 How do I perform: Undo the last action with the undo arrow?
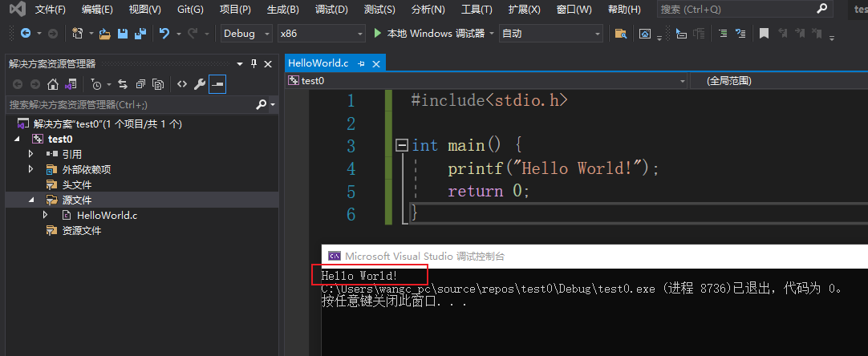[x=164, y=33]
